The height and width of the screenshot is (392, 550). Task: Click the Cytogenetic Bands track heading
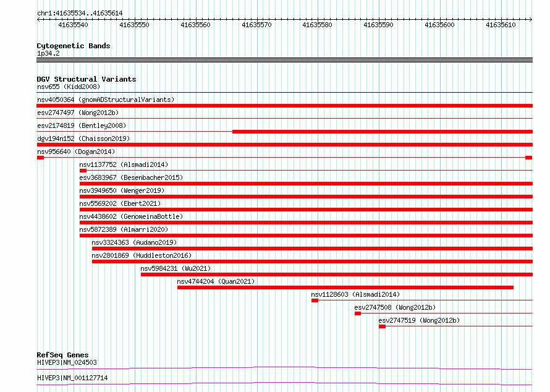tap(74, 46)
